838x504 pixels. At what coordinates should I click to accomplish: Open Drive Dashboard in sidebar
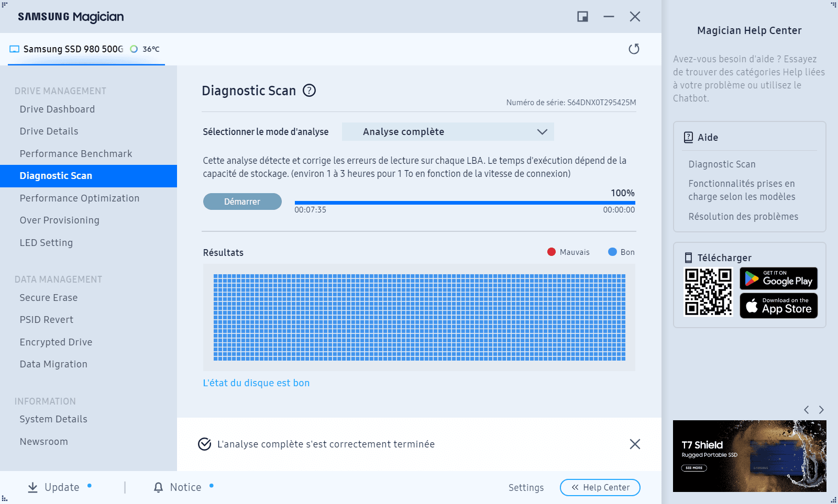[57, 109]
